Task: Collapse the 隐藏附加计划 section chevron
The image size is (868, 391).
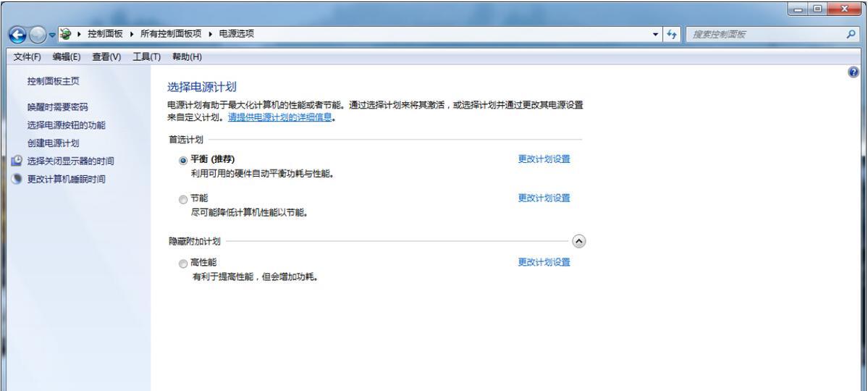Action: coord(578,241)
